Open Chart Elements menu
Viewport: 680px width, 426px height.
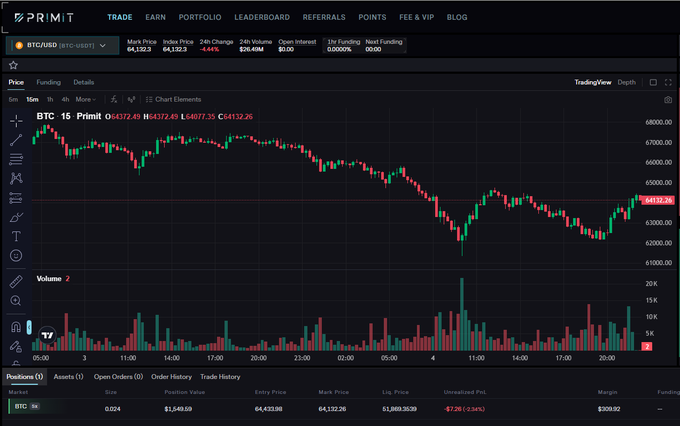coord(173,99)
